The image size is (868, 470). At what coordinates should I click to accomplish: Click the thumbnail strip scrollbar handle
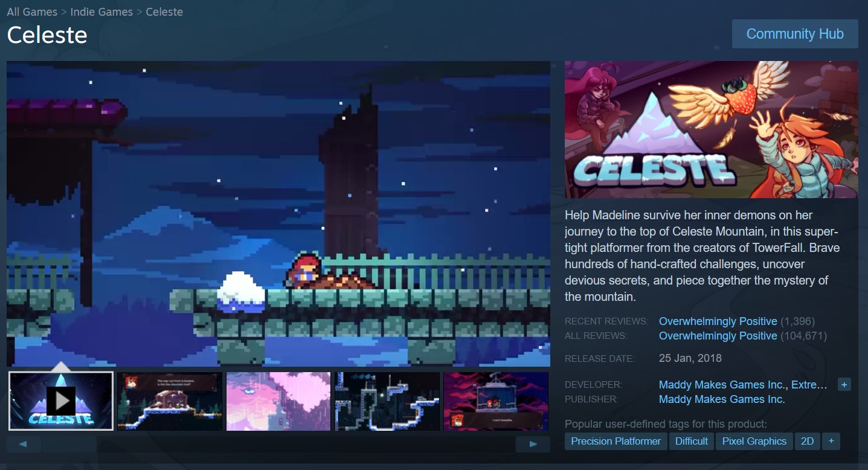[x=69, y=444]
